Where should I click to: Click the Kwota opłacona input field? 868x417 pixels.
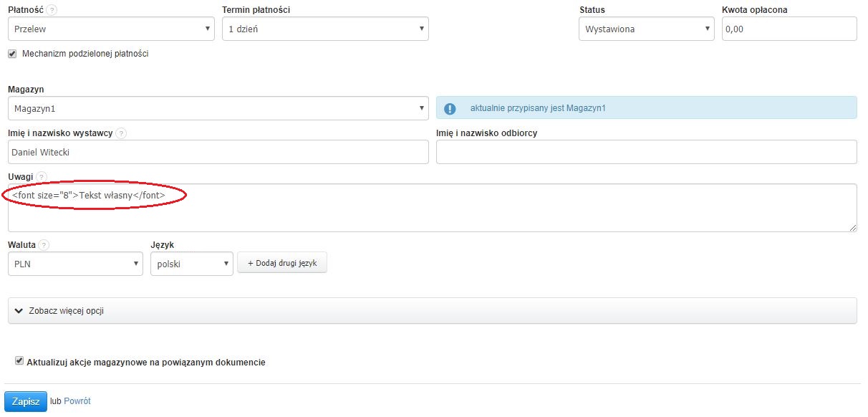(789, 29)
